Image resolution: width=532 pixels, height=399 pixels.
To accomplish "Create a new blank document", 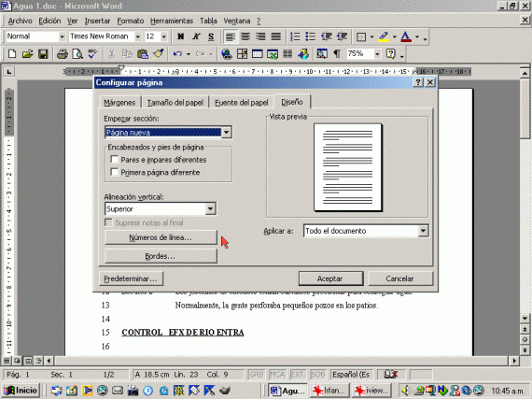I will pos(12,54).
